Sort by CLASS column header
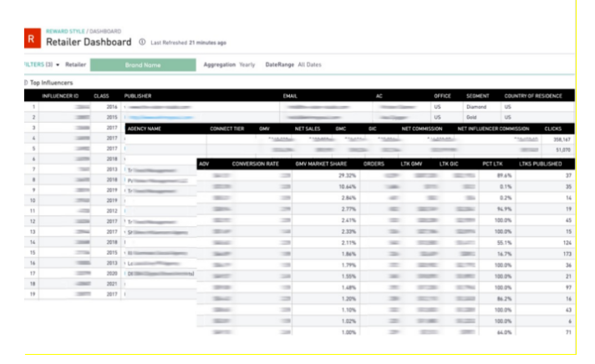Image resolution: width=595 pixels, height=364 pixels. 101,96
